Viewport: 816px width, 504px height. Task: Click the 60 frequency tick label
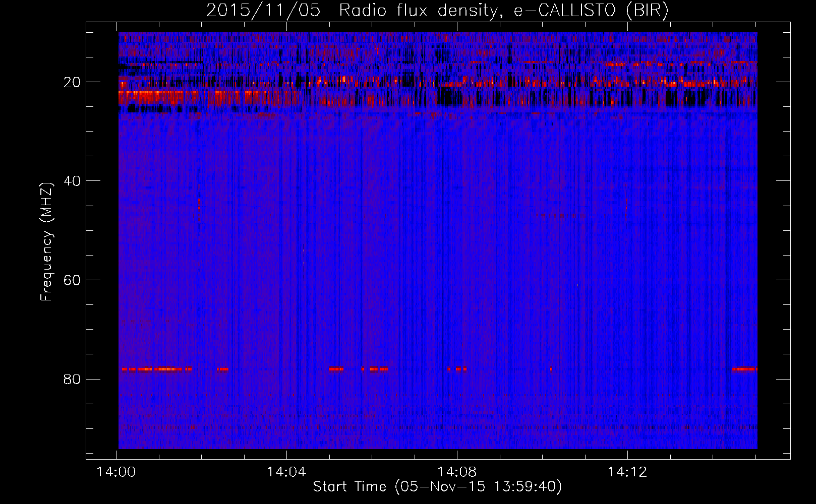[73, 280]
